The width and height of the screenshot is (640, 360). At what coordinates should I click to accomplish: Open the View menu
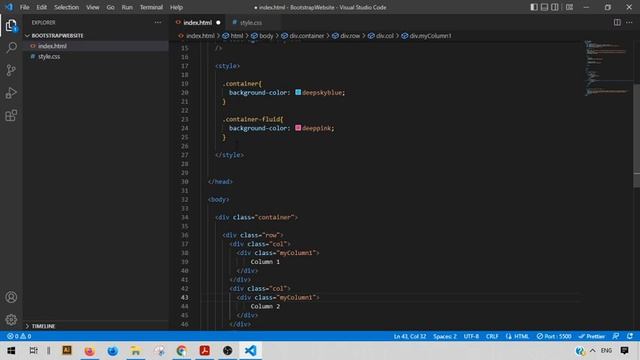point(93,7)
